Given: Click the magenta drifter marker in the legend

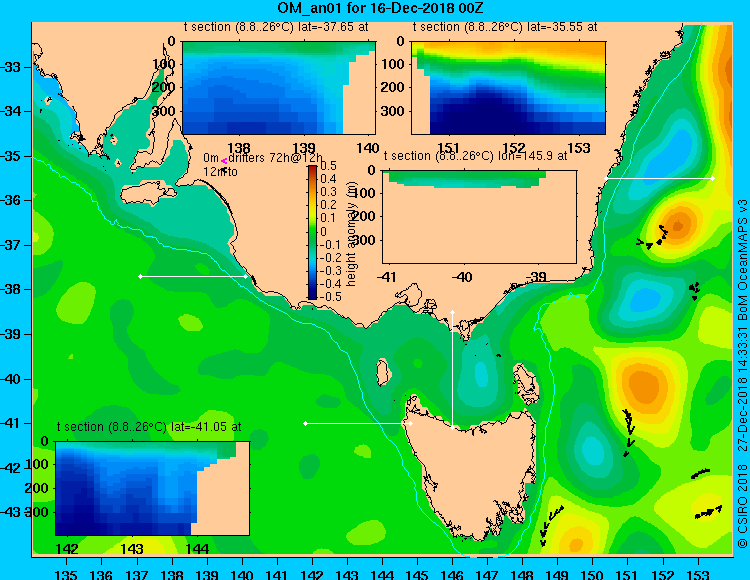Looking at the screenshot, I should click(x=224, y=161).
